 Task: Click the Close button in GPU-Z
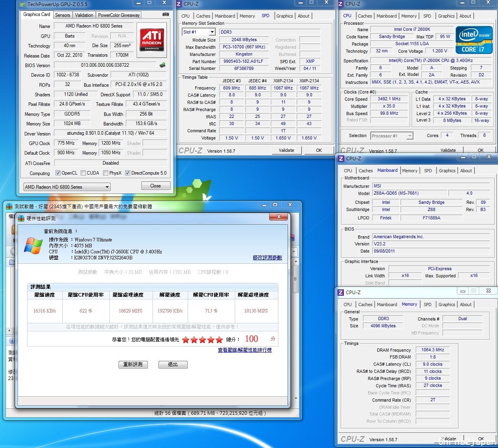point(155,186)
